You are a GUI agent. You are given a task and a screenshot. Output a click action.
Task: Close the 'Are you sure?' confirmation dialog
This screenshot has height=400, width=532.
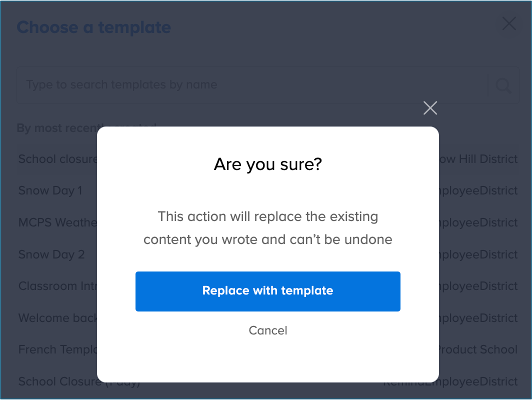click(430, 108)
